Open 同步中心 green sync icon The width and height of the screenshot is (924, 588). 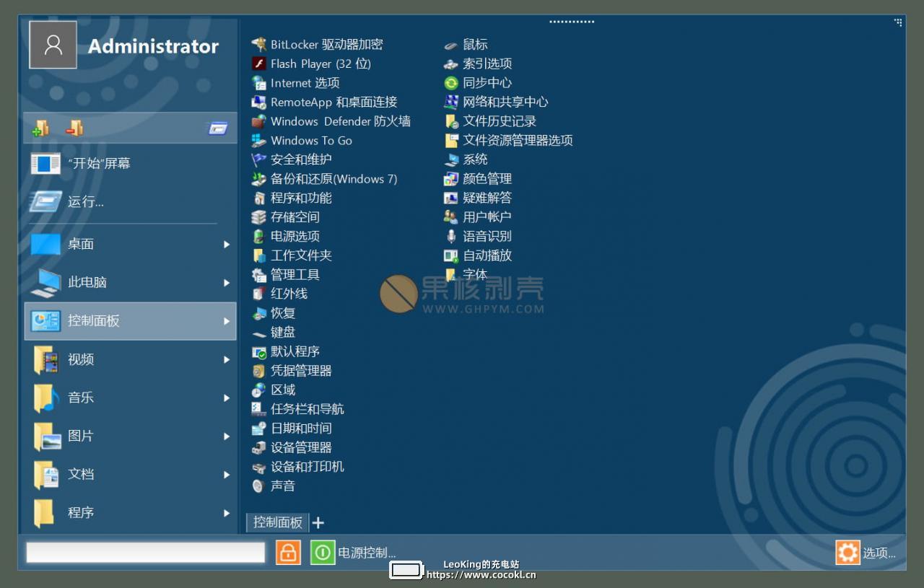point(451,83)
